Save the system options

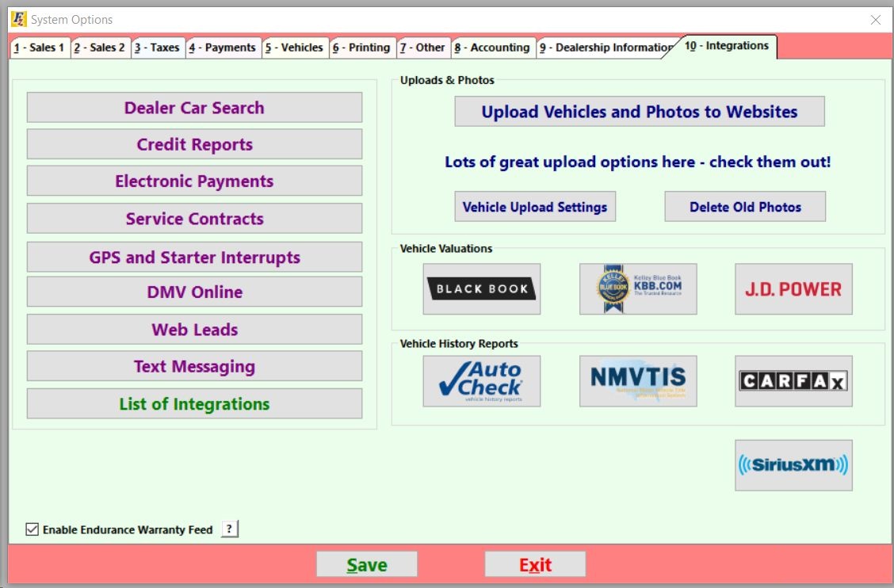coord(367,564)
